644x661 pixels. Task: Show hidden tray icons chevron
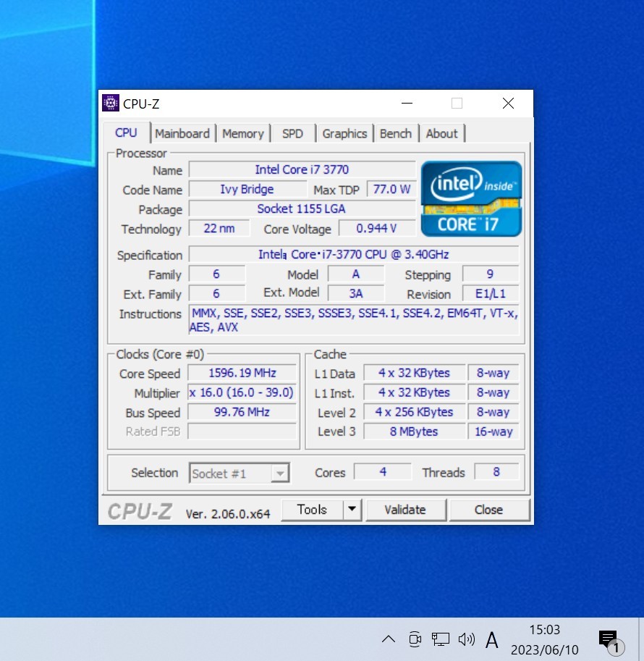[388, 639]
